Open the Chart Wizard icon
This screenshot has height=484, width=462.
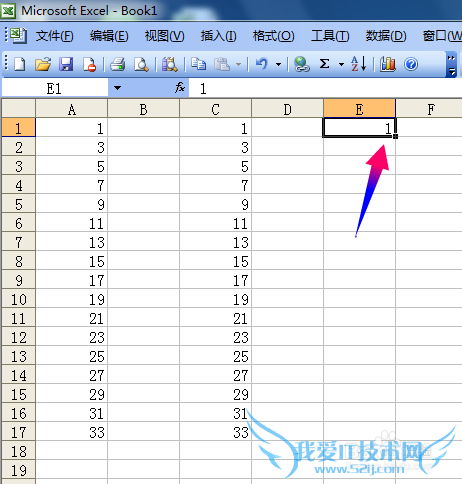click(x=387, y=64)
